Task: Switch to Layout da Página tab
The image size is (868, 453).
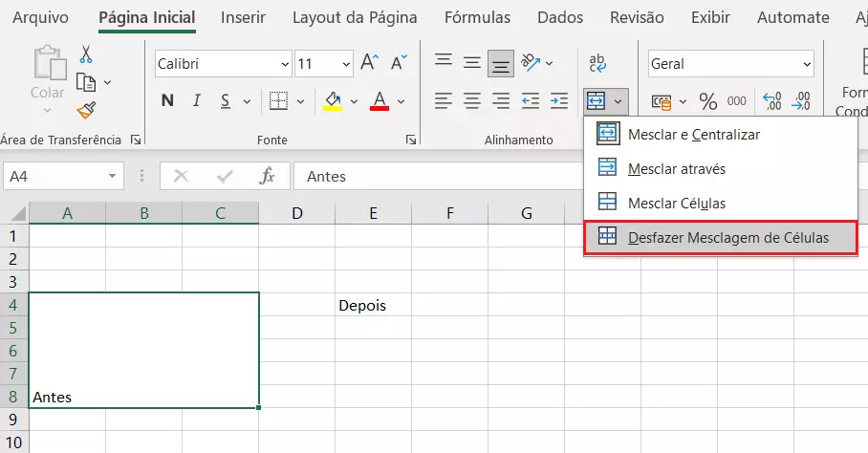Action: coord(355,18)
